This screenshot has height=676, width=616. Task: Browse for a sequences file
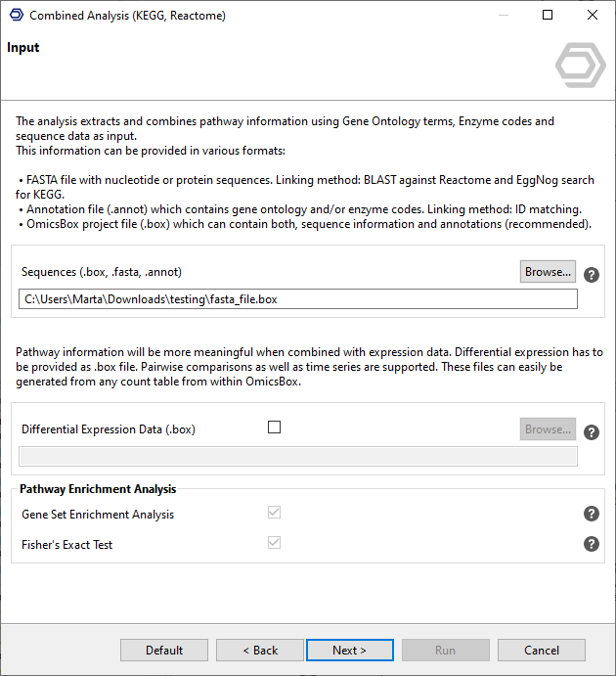point(548,272)
